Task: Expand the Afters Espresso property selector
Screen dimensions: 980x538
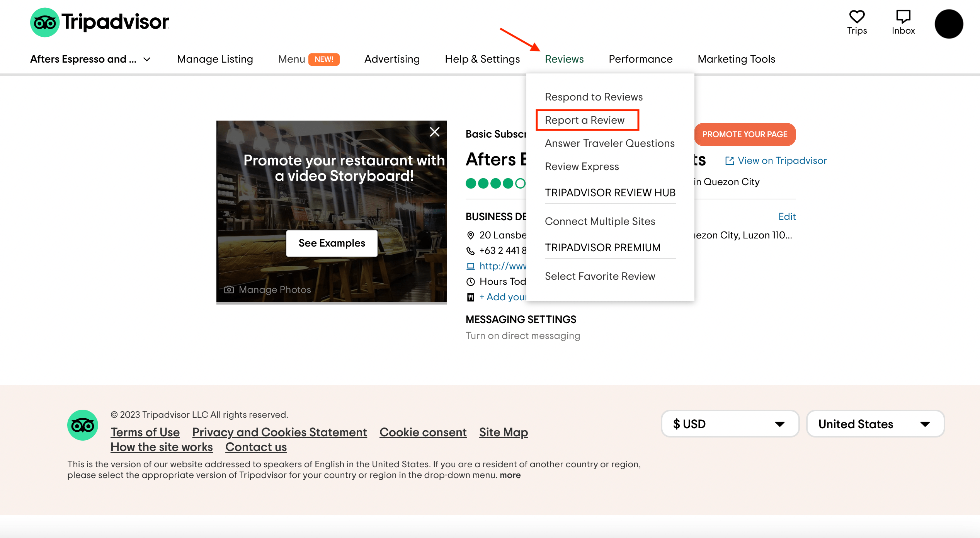Action: 90,59
